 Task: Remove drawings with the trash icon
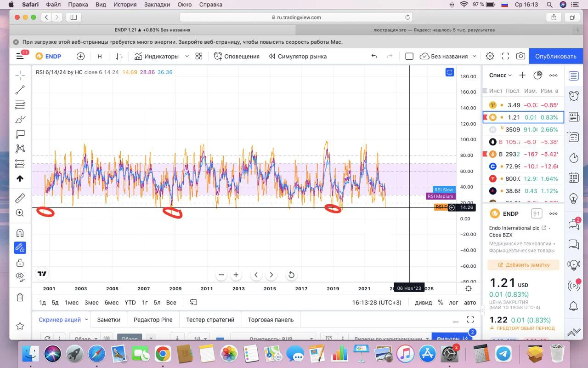[x=20, y=298]
